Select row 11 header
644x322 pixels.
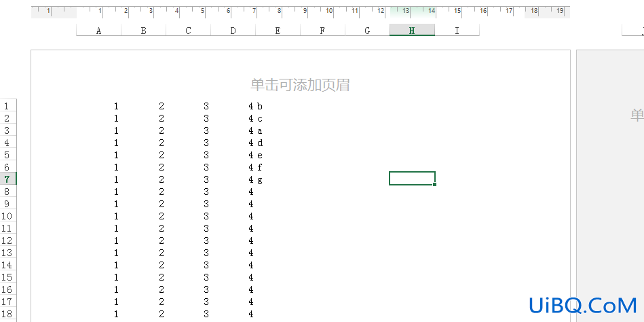[8, 228]
